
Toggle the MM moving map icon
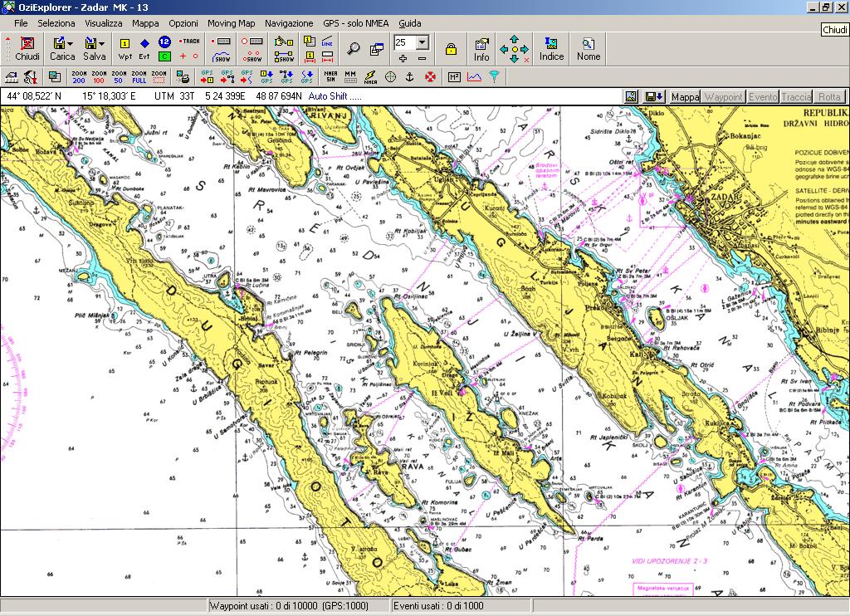click(350, 77)
